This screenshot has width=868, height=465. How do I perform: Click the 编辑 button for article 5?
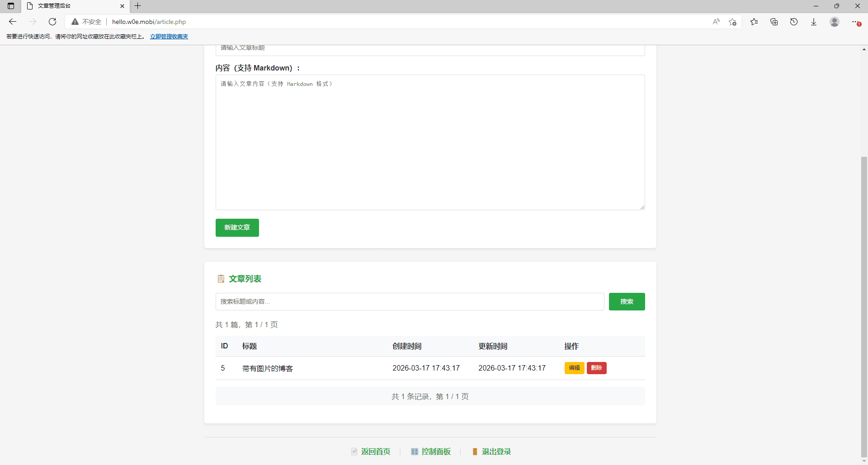click(x=574, y=368)
